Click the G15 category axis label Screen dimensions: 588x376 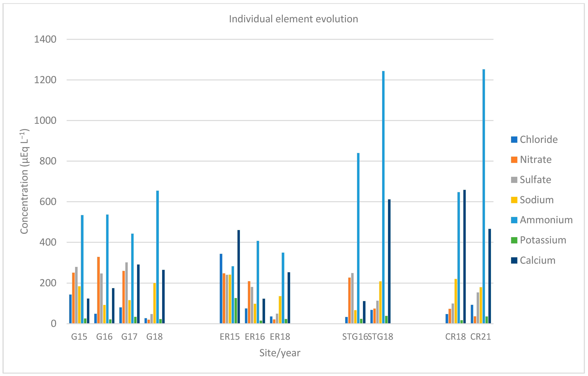tap(79, 337)
